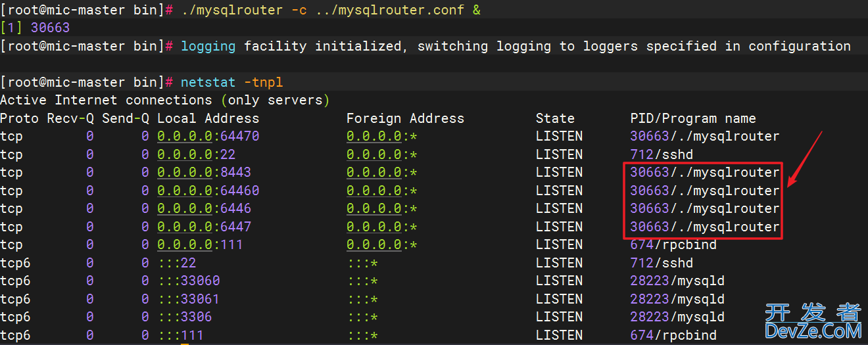This screenshot has height=345, width=868.
Task: Click the tcp6 local address :::111
Action: coord(180,335)
